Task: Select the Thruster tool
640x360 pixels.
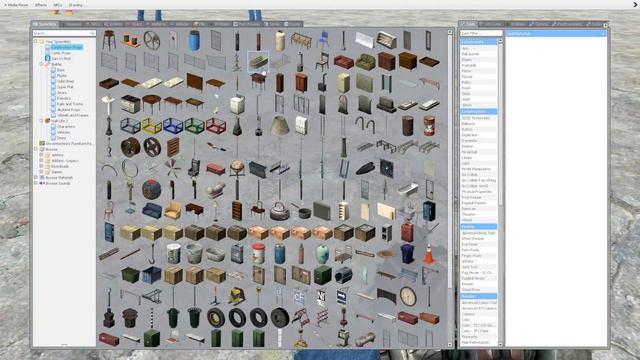Action: (x=478, y=214)
